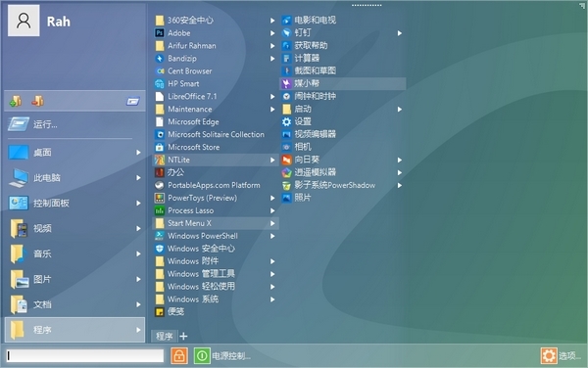
Task: Click run-window icon right of pinned bar
Action: [132, 101]
